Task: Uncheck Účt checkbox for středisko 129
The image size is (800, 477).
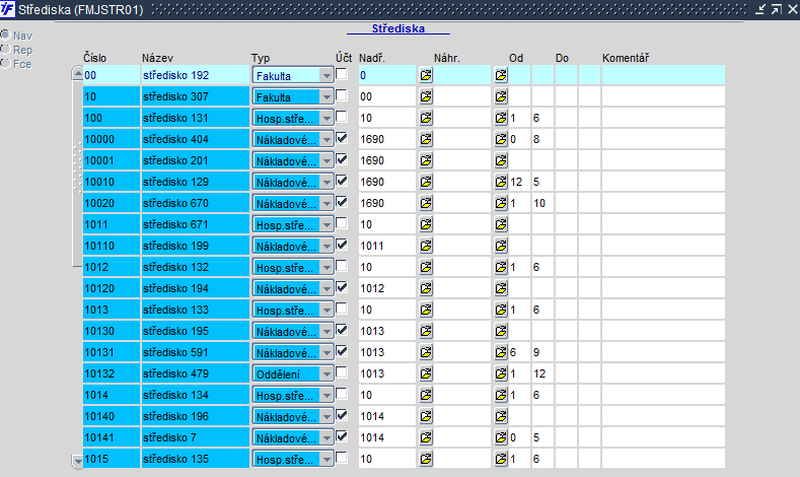Action: pyautogui.click(x=342, y=181)
